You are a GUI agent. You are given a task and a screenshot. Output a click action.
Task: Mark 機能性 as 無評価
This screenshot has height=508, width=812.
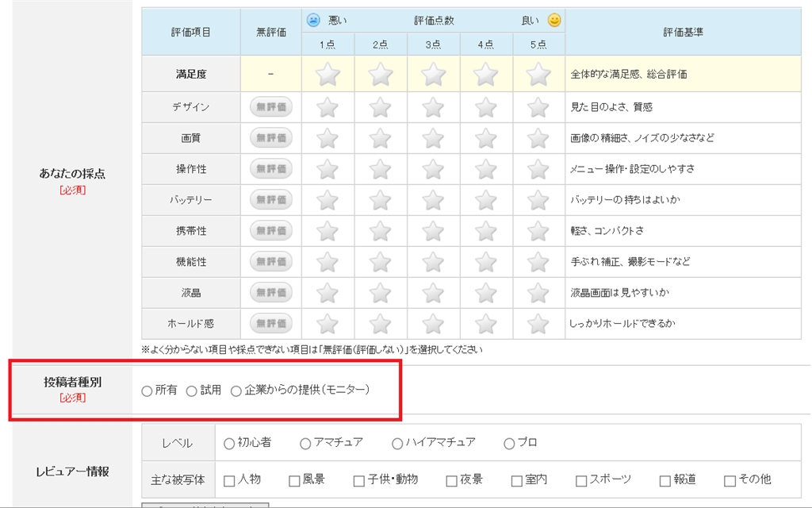(x=271, y=261)
